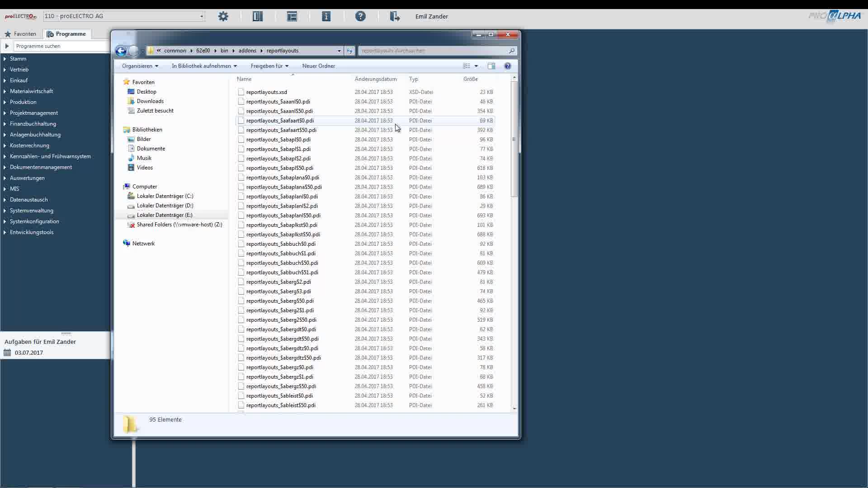Sort by Größe column header
The height and width of the screenshot is (488, 868).
(x=471, y=79)
